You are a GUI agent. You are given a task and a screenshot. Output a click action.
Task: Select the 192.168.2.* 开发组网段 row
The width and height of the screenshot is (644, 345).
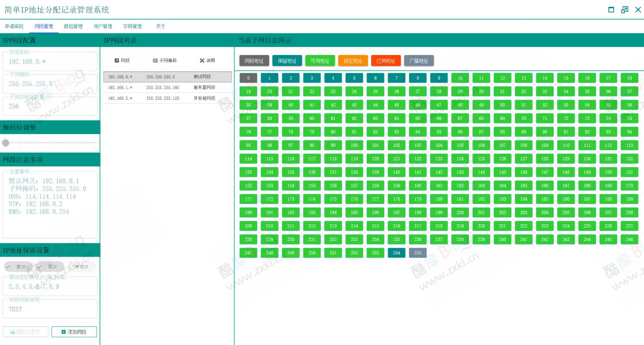tap(168, 98)
